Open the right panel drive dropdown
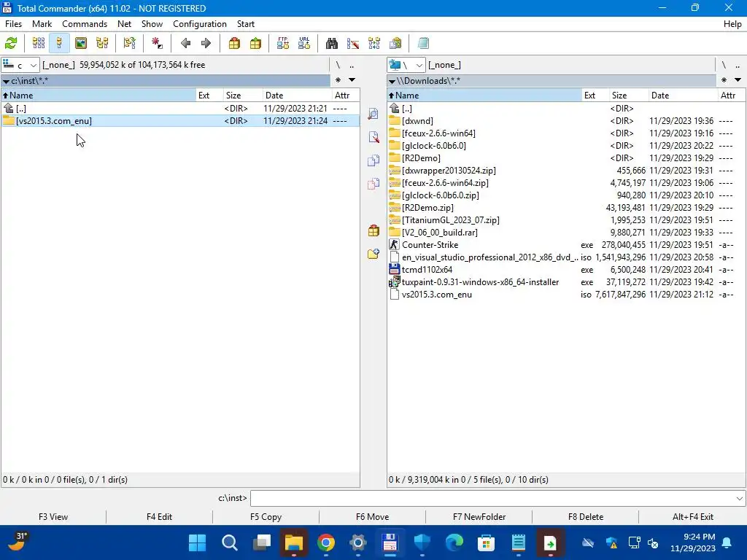Screen dimensions: 747x560 406,65
